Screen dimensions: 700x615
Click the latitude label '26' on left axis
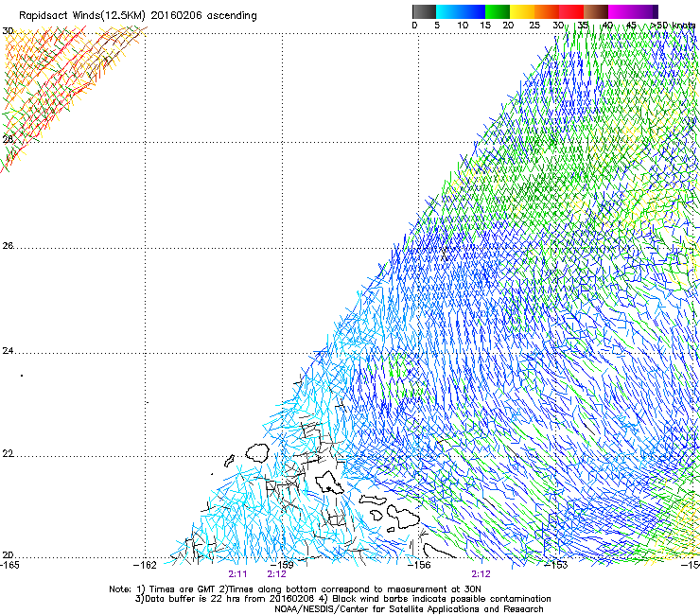tap(8, 245)
